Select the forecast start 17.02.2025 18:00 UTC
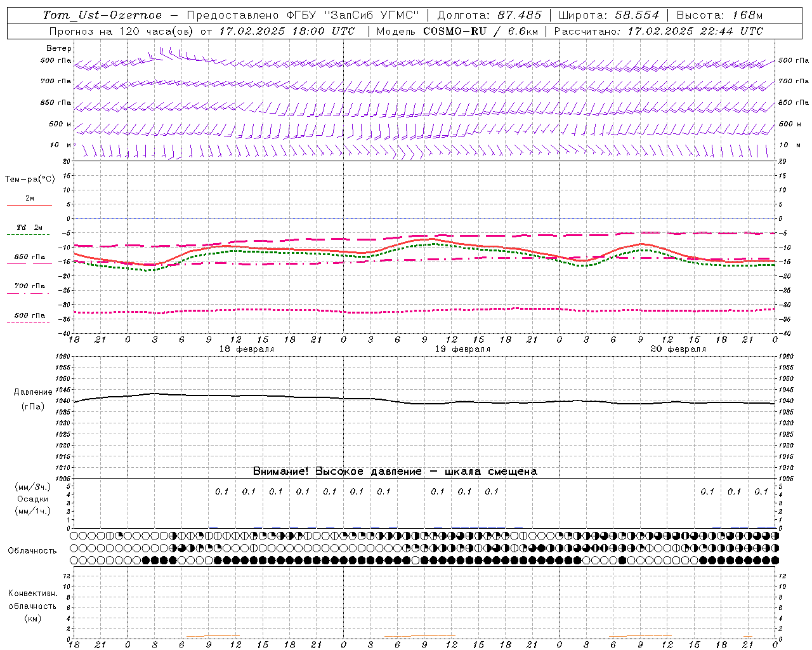This screenshot has height=650, width=812. tap(287, 31)
